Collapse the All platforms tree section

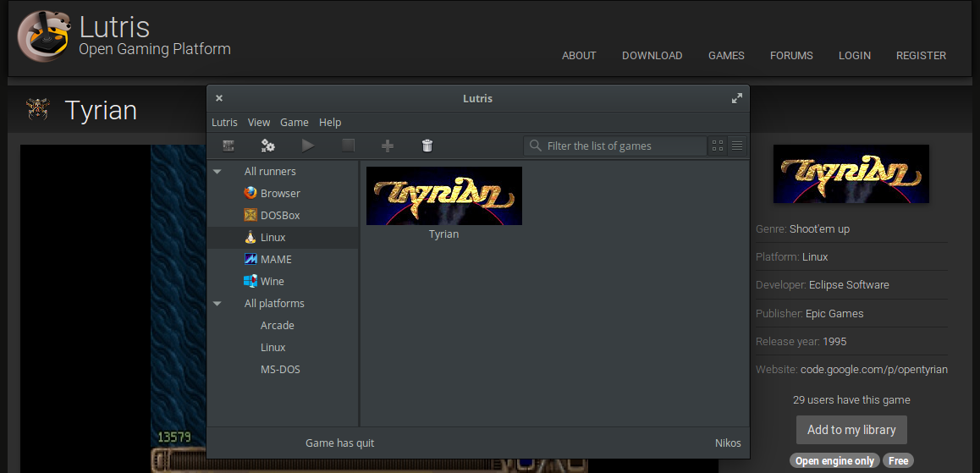coord(217,303)
